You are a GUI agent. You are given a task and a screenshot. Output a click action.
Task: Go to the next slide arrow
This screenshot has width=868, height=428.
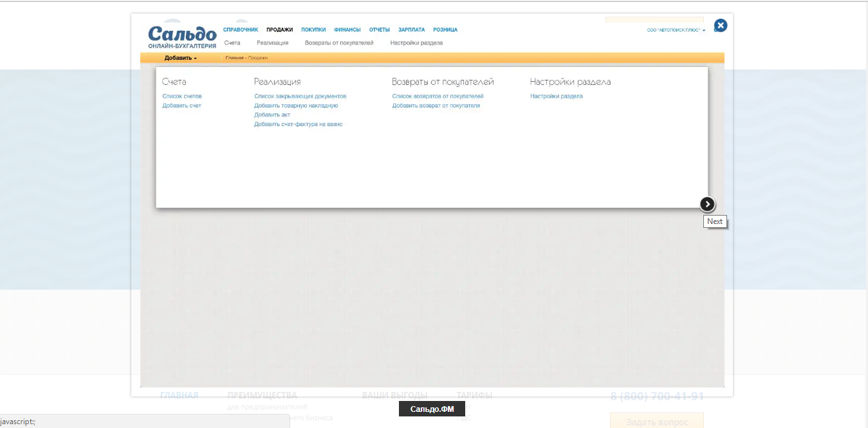coord(707,204)
